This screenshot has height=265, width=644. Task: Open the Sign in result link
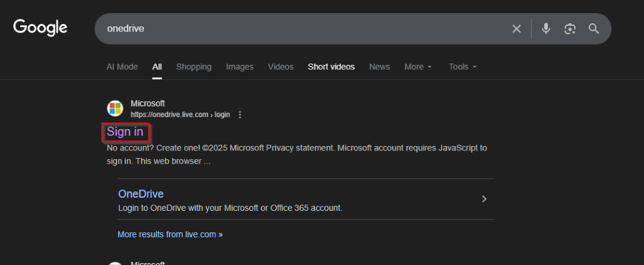[125, 132]
